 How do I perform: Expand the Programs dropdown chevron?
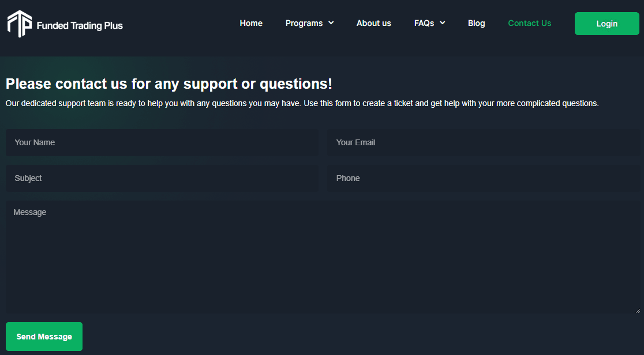coord(331,23)
